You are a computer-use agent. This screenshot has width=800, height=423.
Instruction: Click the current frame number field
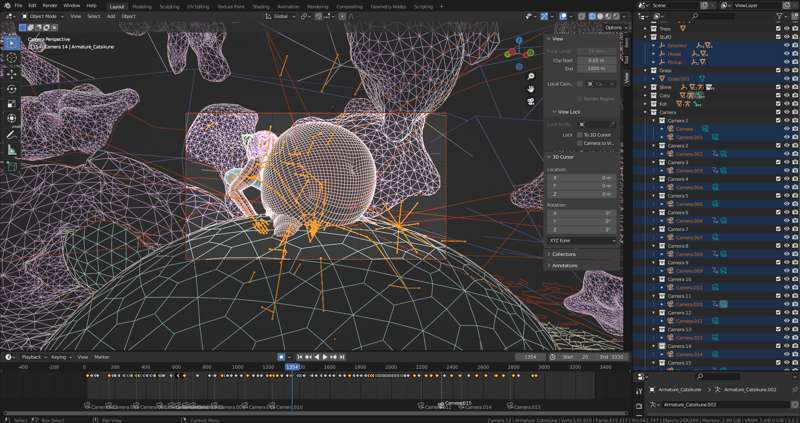coord(531,357)
